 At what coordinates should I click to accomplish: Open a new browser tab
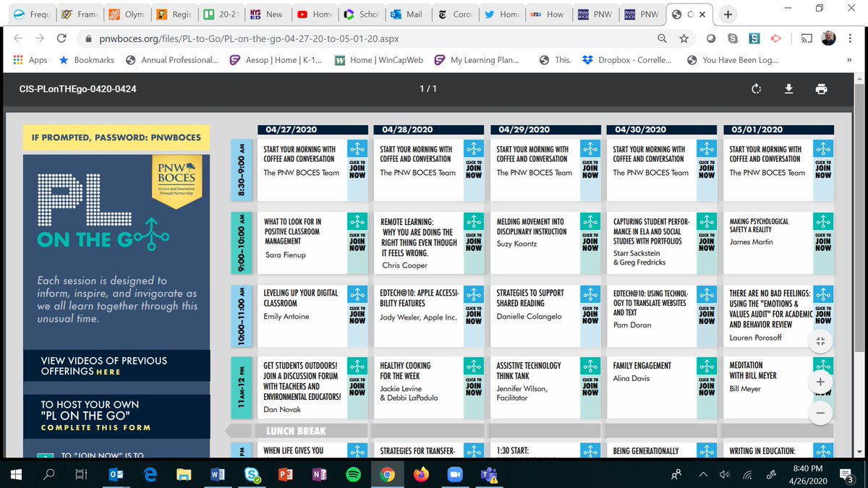tap(728, 14)
